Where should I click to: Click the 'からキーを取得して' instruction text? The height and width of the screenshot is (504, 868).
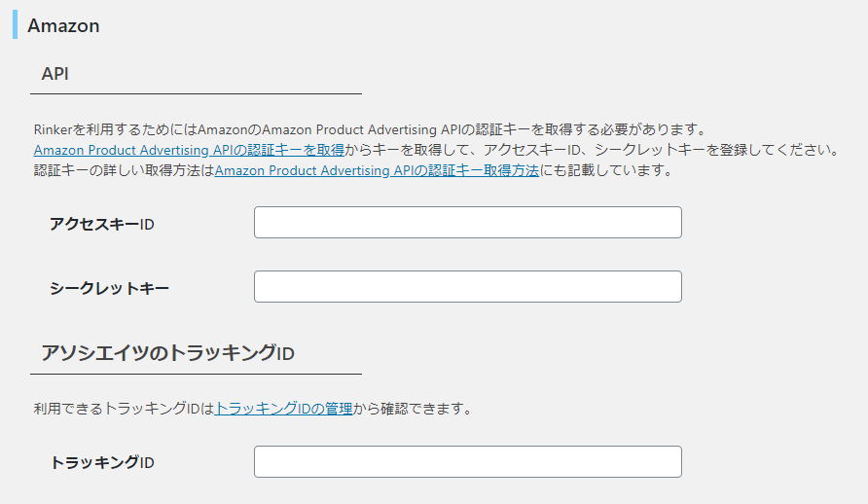(x=593, y=150)
